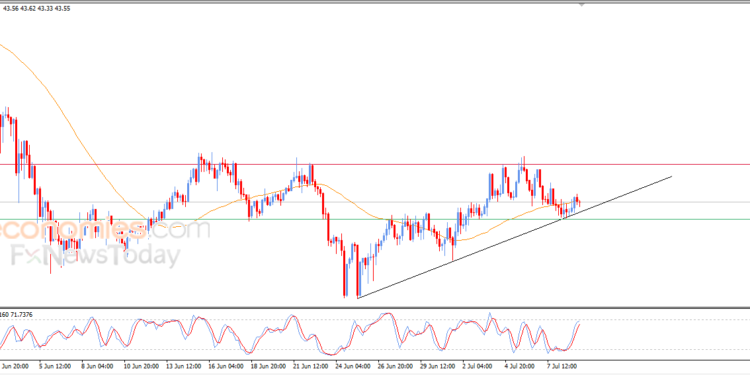
Task: Select the grey horizontal price line
Action: 375,202
